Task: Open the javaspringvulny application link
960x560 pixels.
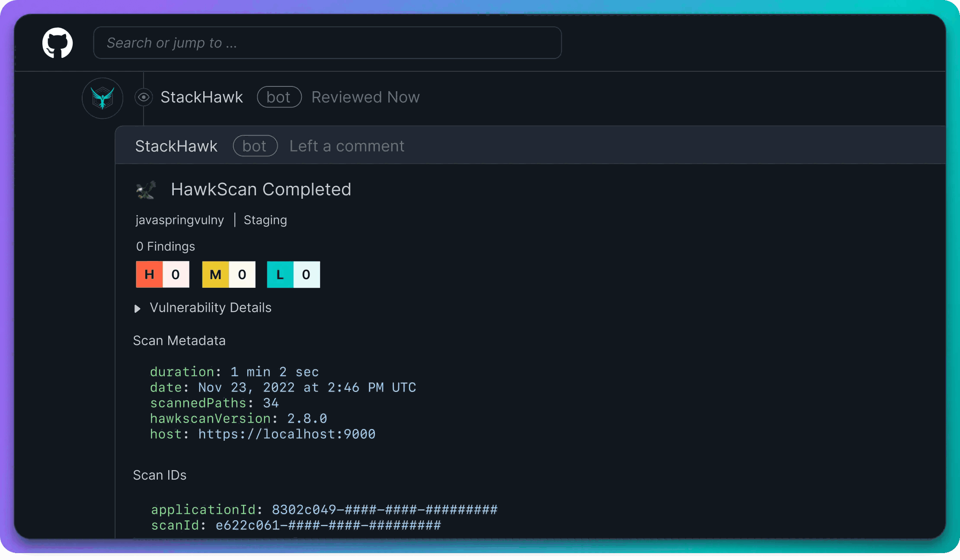Action: click(180, 220)
